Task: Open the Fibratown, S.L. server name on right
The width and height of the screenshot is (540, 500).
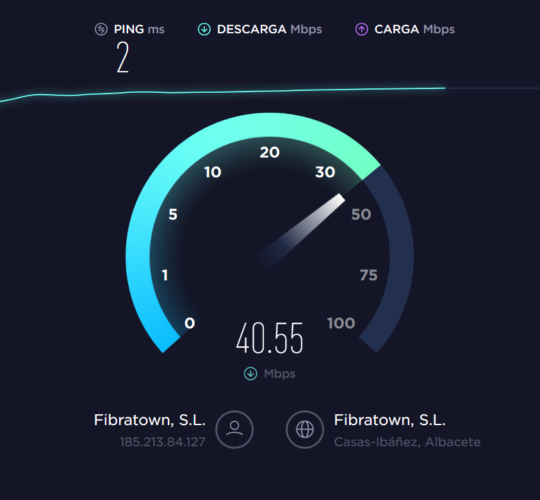Action: pyautogui.click(x=390, y=420)
